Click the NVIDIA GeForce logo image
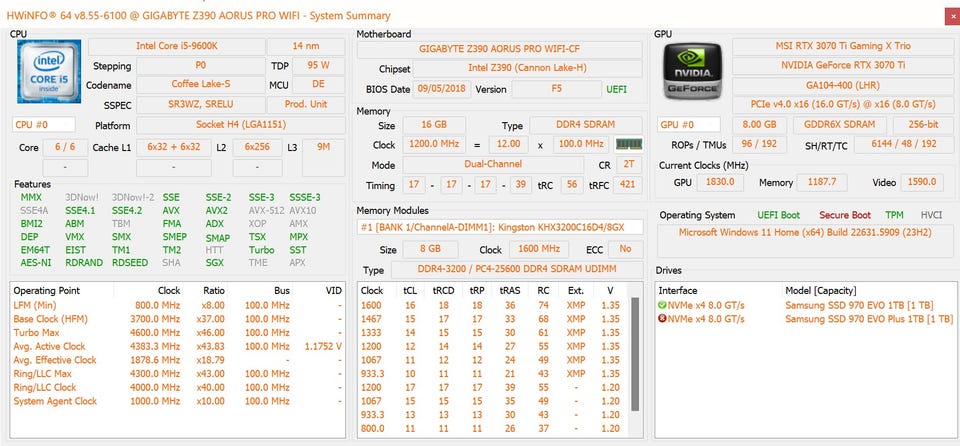Screen dimensions: 960x446 click(692, 71)
